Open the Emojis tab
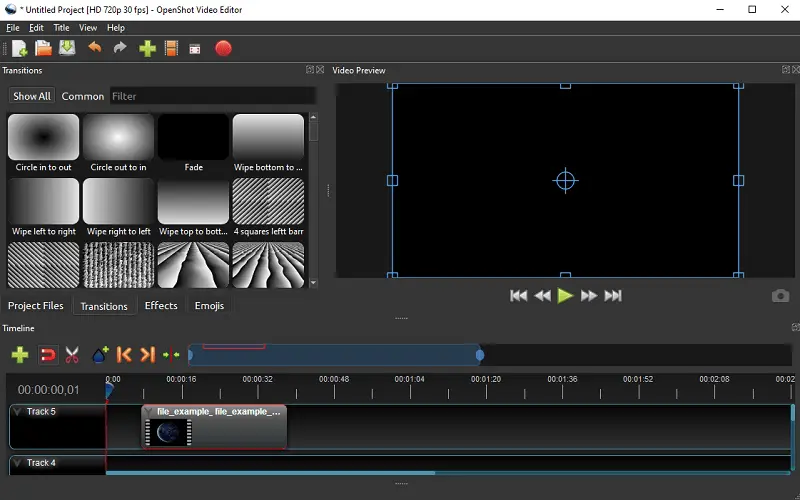The width and height of the screenshot is (800, 500). pos(209,306)
